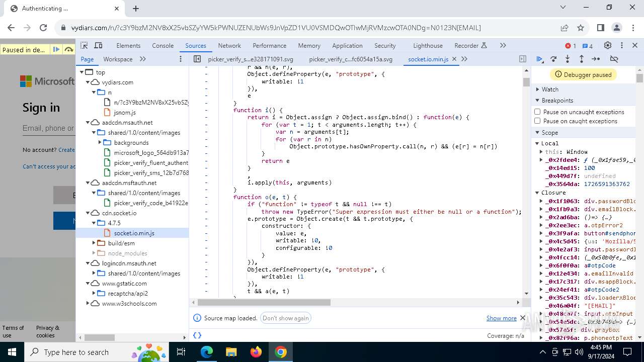644x362 pixels.
Task: Deactivate breakpoints icon
Action: tap(614, 59)
